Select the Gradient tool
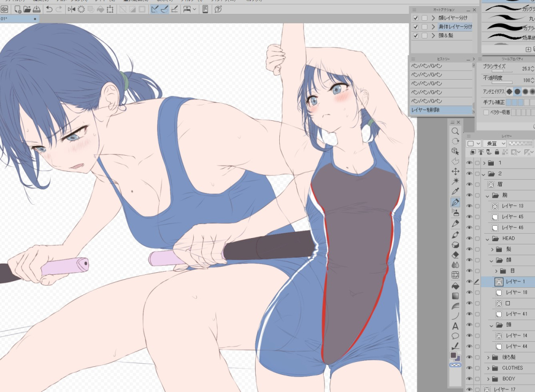This screenshot has width=535, height=392. [x=455, y=296]
